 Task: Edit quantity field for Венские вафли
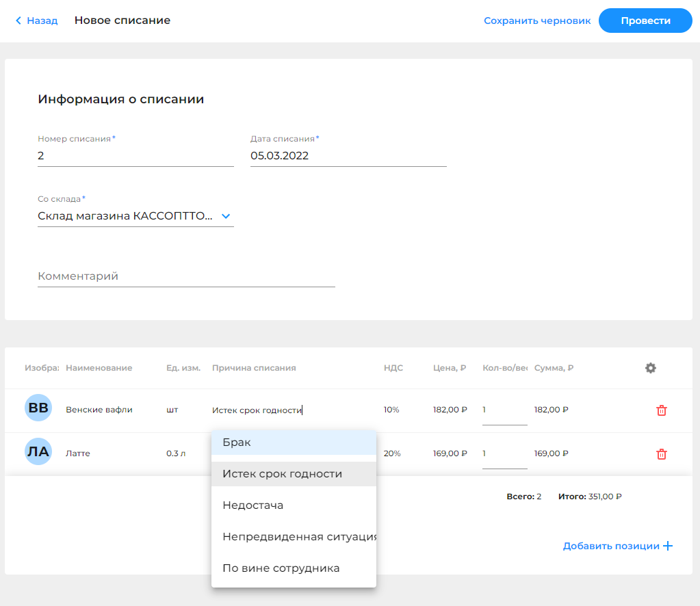(504, 410)
